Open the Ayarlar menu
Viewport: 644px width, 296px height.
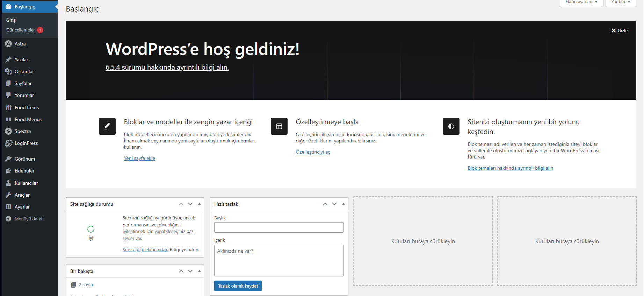pos(30,207)
